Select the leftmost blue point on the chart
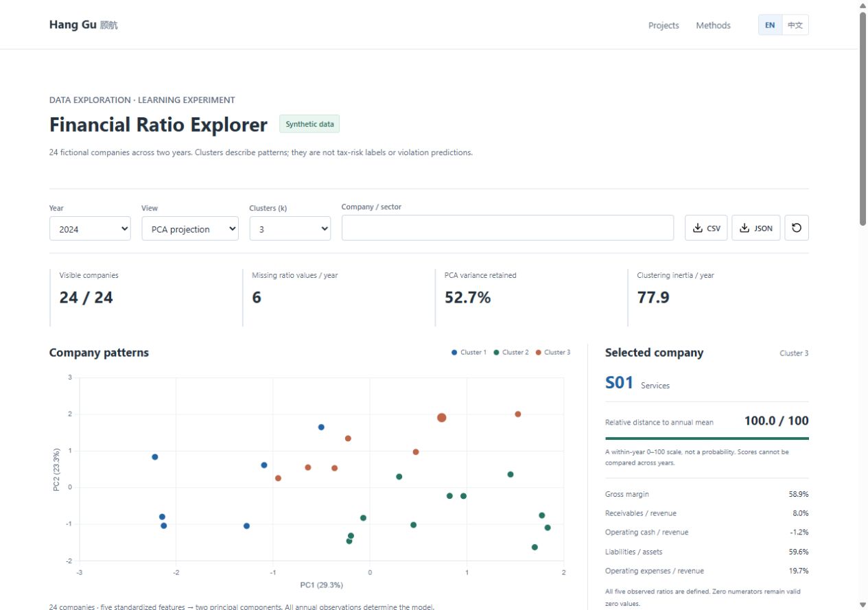This screenshot has height=610, width=868. tap(155, 456)
